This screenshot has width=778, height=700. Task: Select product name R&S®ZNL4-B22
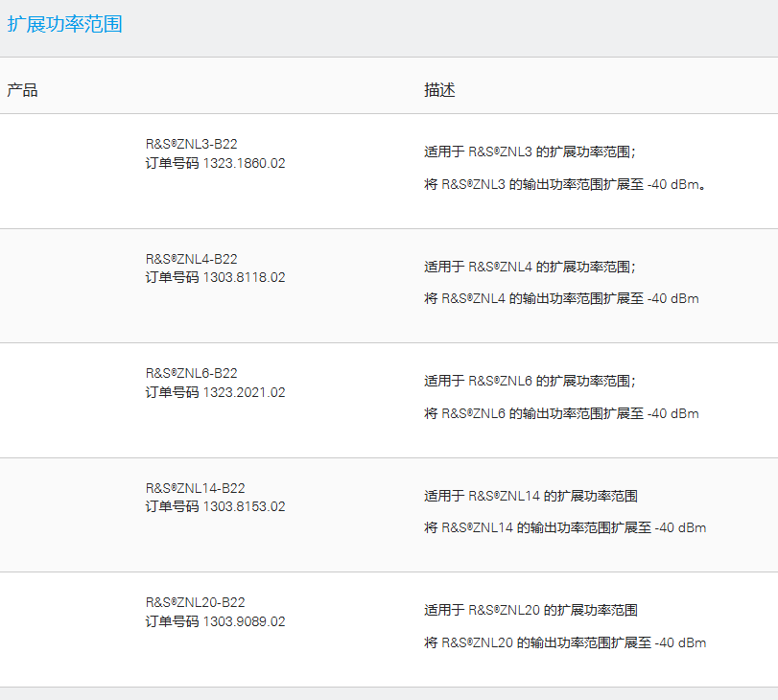click(x=192, y=259)
